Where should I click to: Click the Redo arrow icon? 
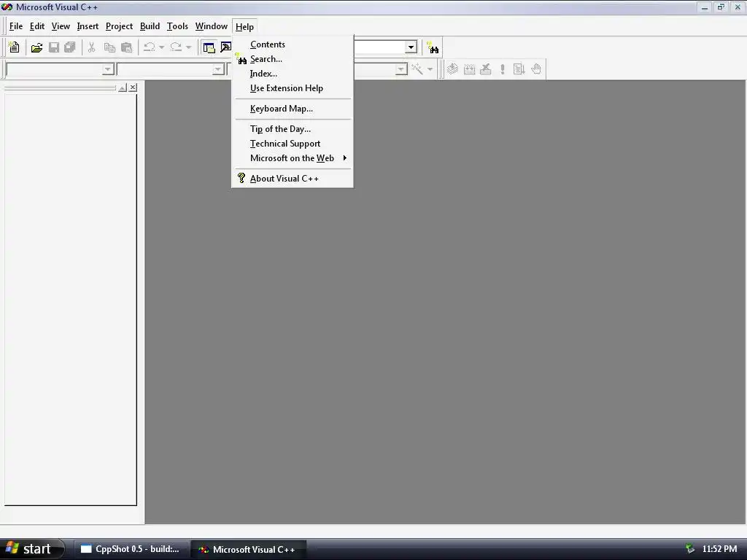pyautogui.click(x=177, y=47)
